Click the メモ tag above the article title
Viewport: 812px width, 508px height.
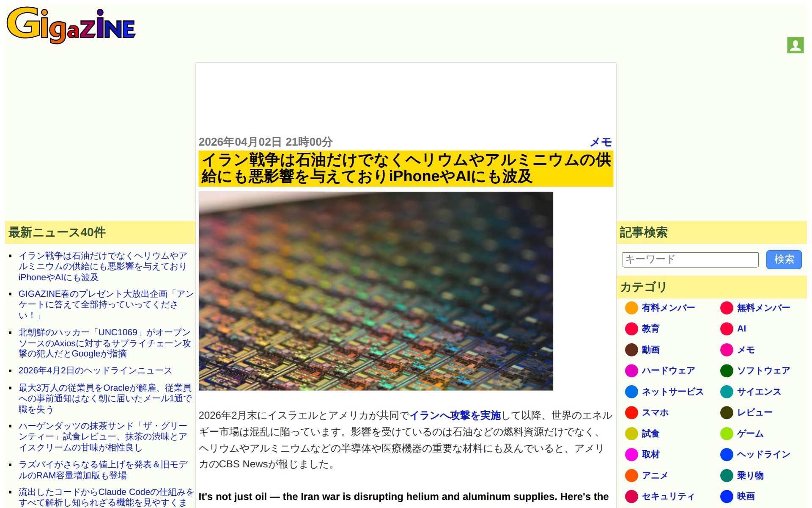(x=601, y=142)
